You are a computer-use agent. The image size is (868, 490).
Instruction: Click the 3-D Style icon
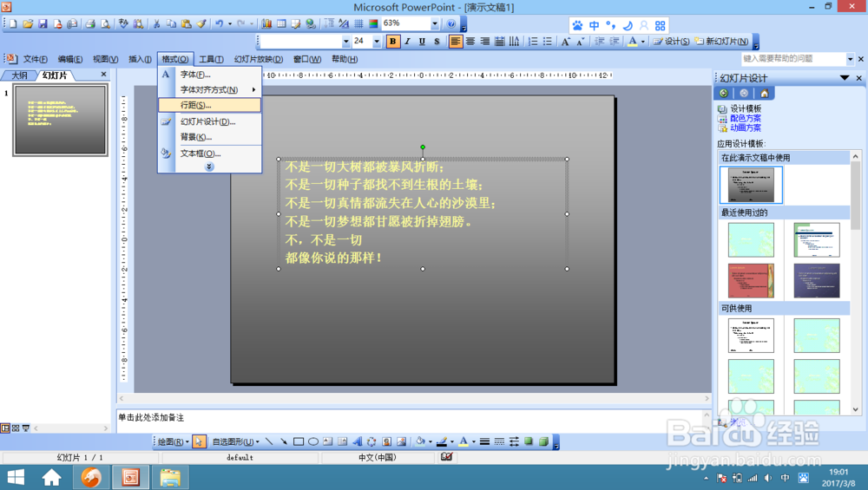pos(543,441)
